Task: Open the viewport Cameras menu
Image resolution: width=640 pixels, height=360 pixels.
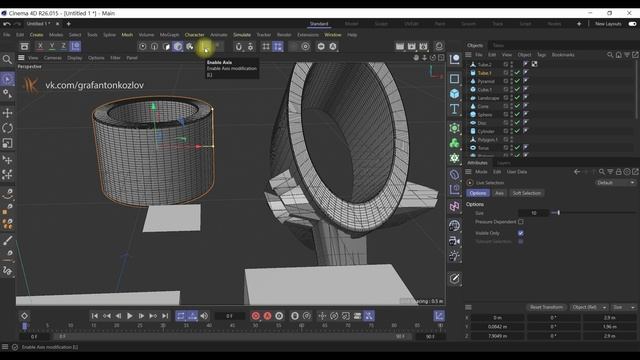Action: click(x=53, y=58)
